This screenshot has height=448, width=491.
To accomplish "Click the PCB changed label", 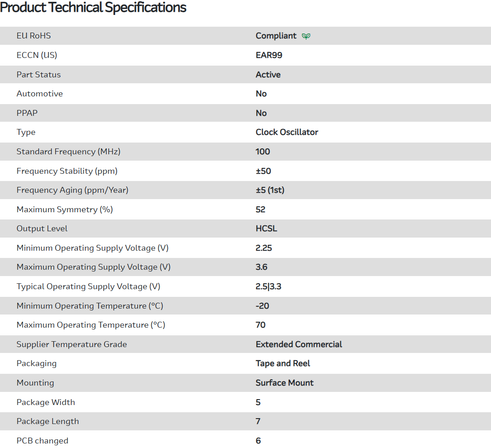I will click(x=43, y=441).
